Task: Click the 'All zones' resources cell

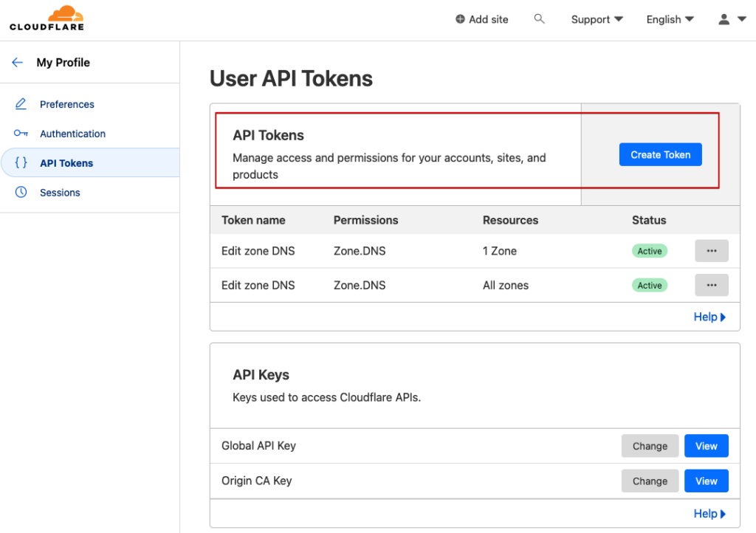Action: tap(506, 285)
